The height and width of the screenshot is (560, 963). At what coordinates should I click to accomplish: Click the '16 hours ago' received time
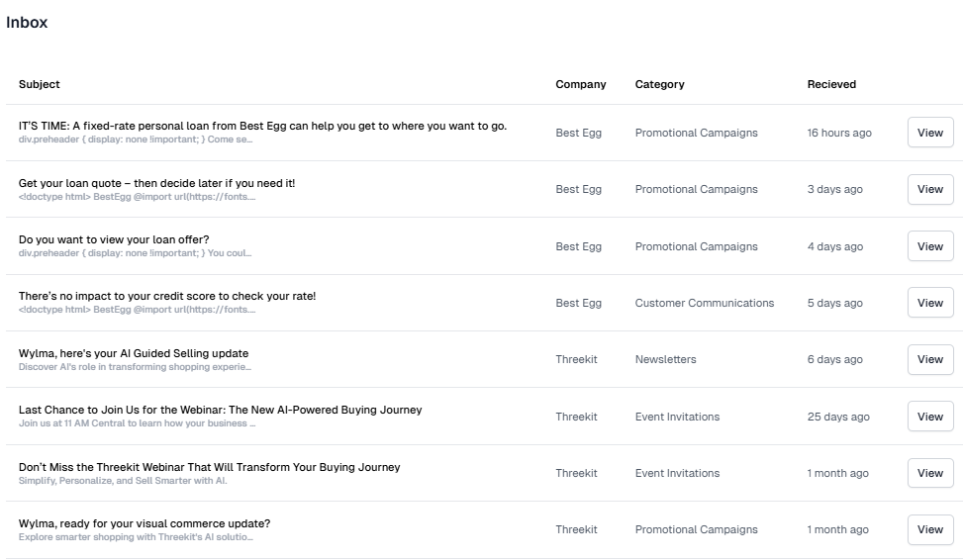click(x=839, y=133)
